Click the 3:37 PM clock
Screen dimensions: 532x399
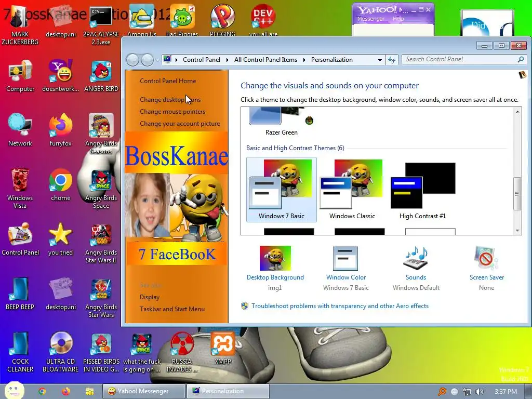(x=506, y=392)
